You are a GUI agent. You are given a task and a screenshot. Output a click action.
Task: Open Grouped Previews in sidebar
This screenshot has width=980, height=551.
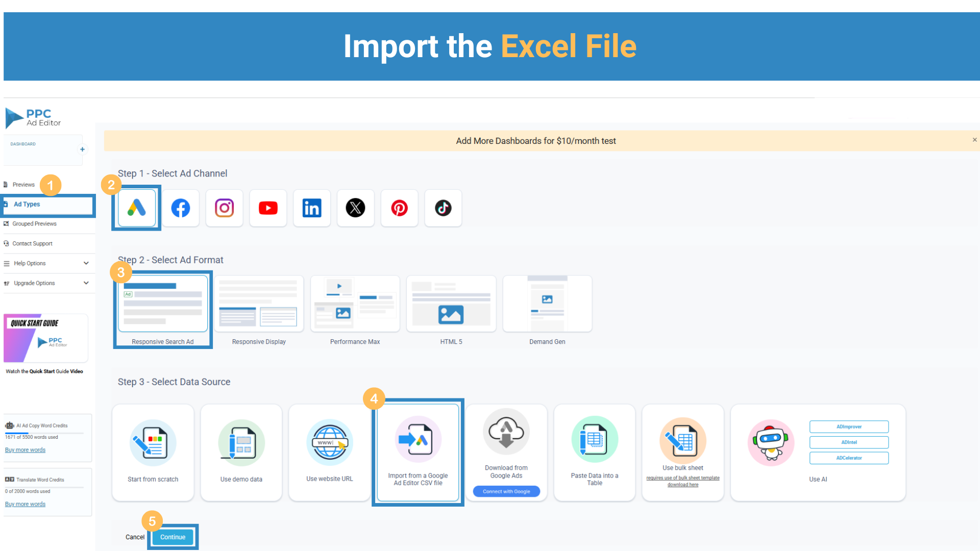click(x=34, y=224)
